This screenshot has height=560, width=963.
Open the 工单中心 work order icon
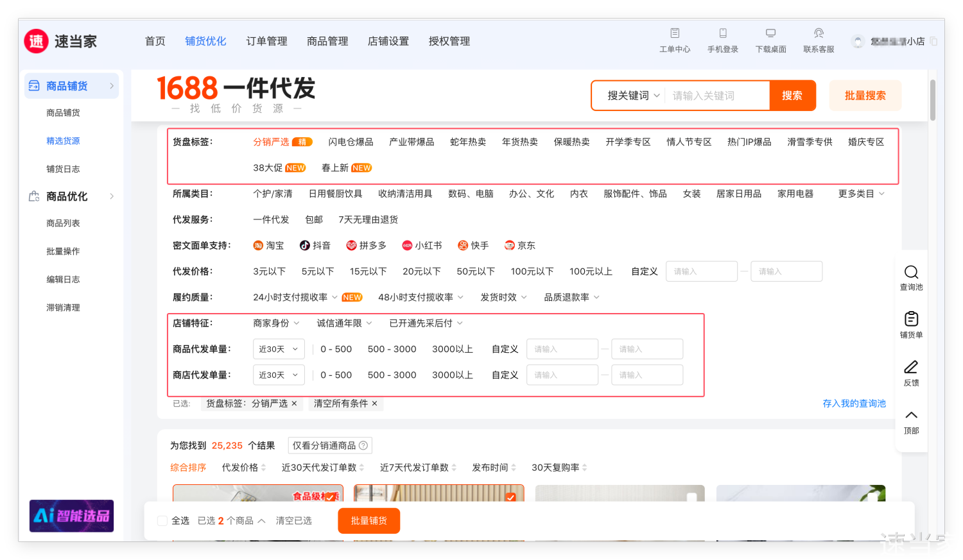pyautogui.click(x=675, y=33)
